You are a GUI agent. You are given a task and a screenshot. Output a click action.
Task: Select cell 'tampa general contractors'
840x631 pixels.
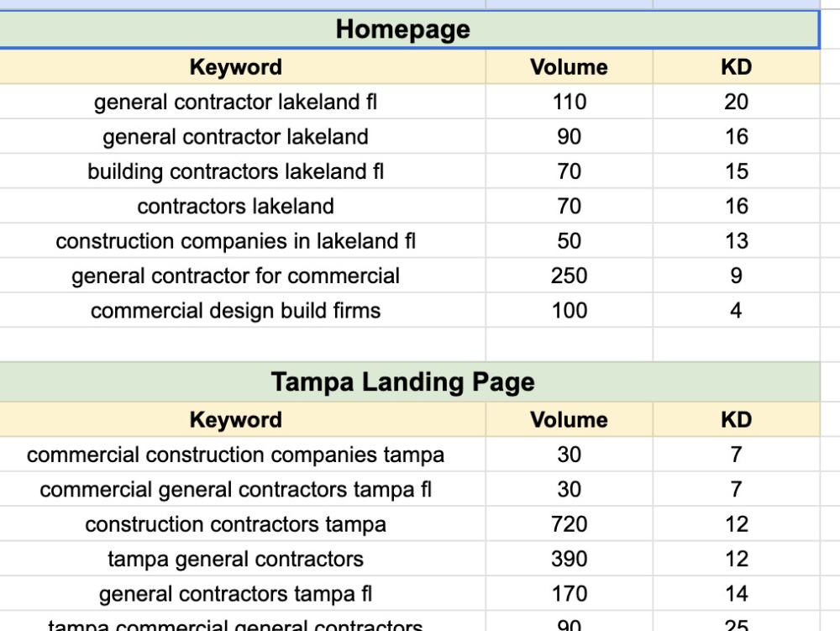pos(242,560)
